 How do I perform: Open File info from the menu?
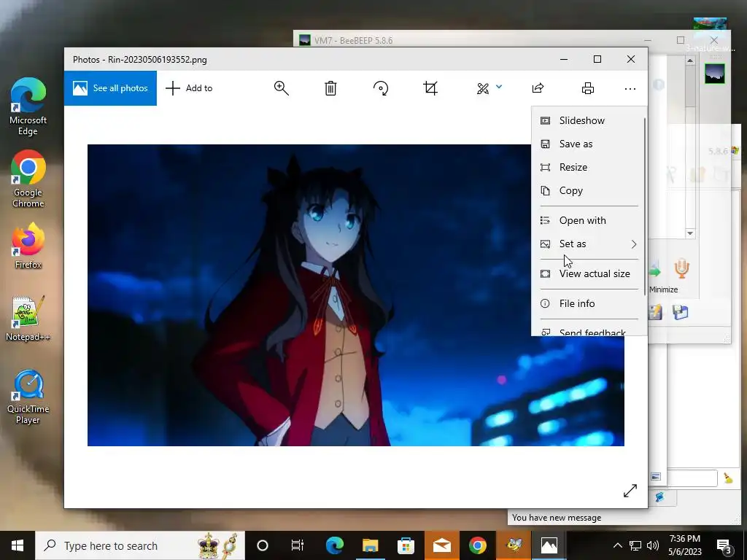(x=588, y=303)
